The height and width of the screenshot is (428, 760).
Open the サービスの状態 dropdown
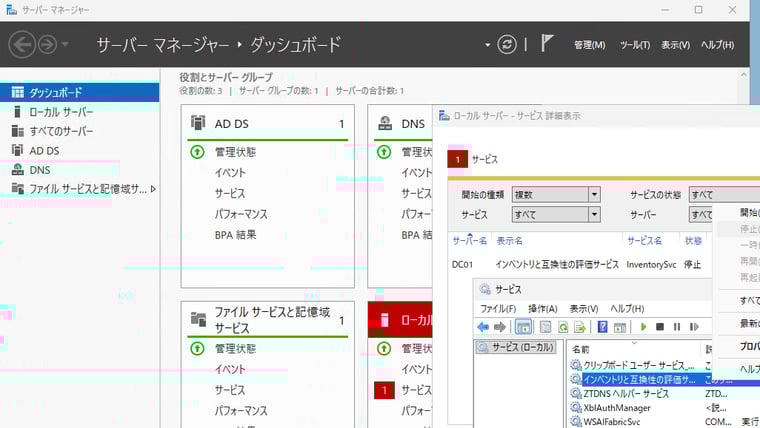tap(725, 194)
